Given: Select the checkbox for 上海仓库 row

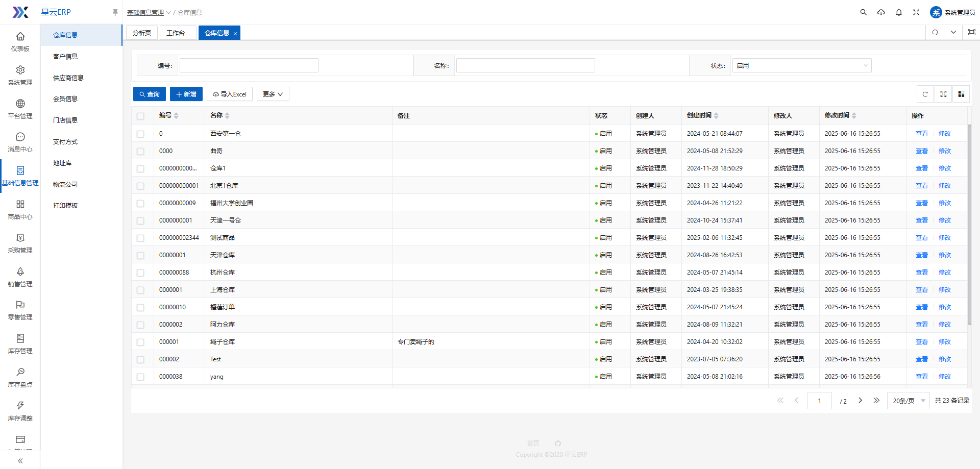Looking at the screenshot, I should [x=141, y=290].
